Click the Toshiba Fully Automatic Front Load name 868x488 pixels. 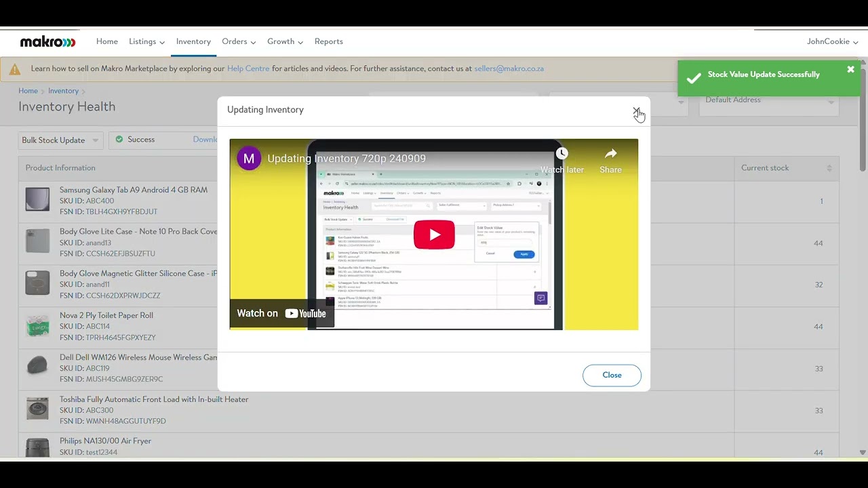tap(154, 399)
